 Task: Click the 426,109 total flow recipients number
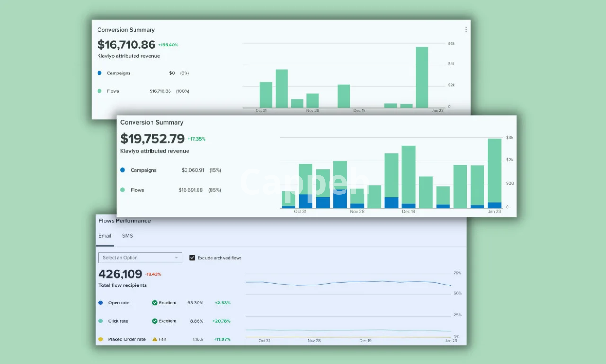click(x=120, y=274)
